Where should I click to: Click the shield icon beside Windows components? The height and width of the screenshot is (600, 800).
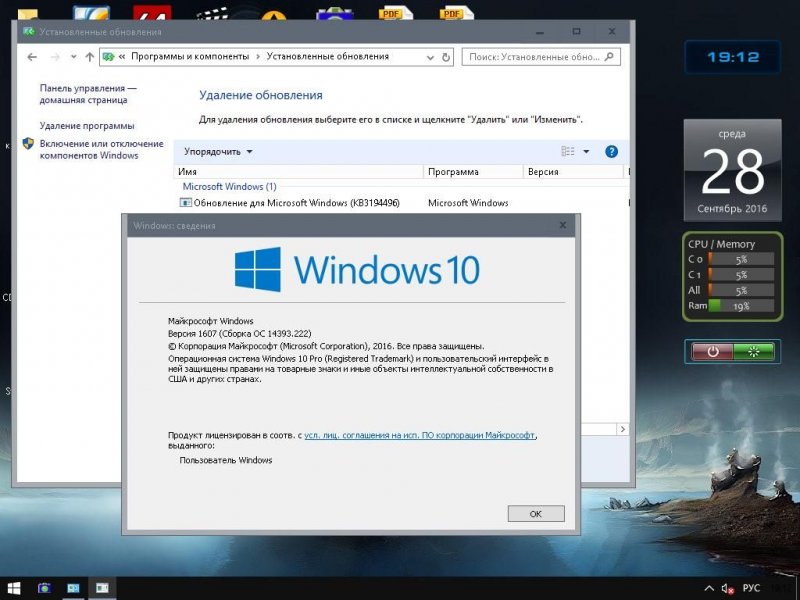click(29, 144)
